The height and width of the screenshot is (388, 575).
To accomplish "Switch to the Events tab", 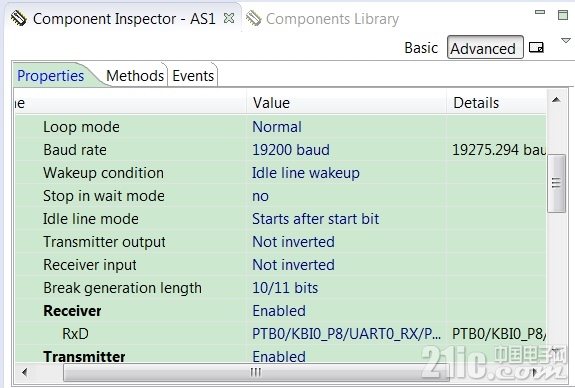I will coord(193,76).
